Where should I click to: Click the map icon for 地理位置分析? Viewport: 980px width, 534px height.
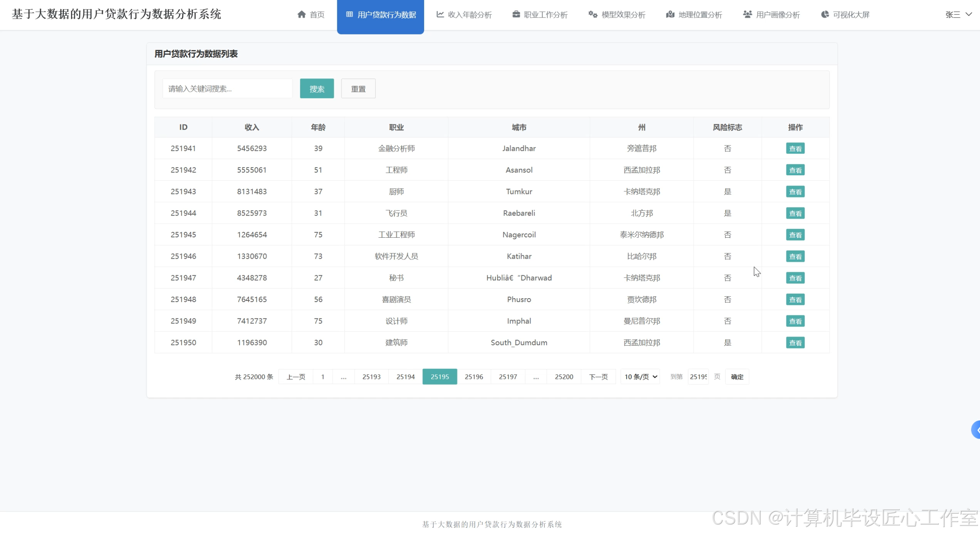pyautogui.click(x=670, y=15)
